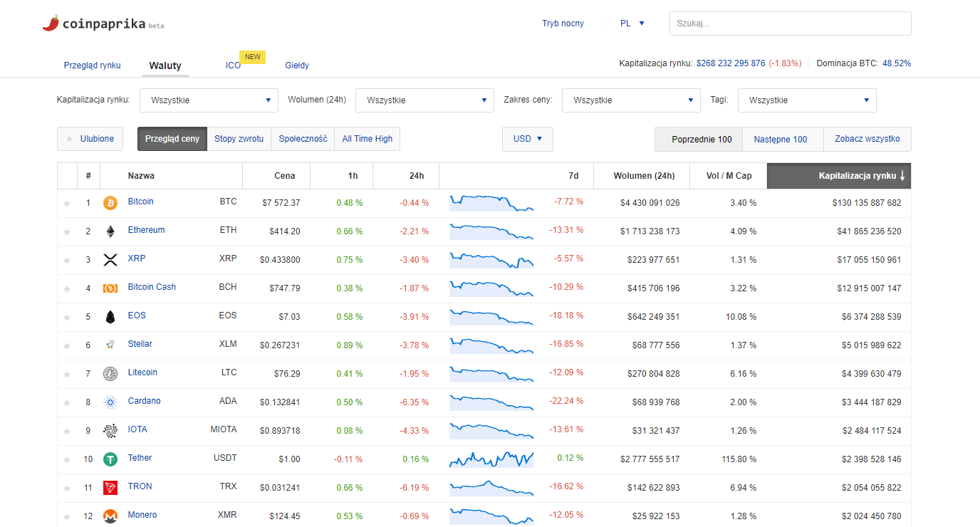The width and height of the screenshot is (980, 527).
Task: Toggle night mode via Tryb nocny
Action: click(x=563, y=24)
